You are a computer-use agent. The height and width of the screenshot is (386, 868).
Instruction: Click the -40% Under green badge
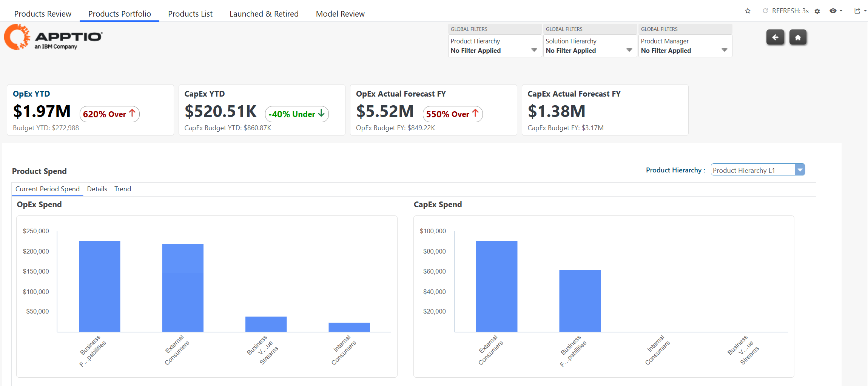point(297,114)
